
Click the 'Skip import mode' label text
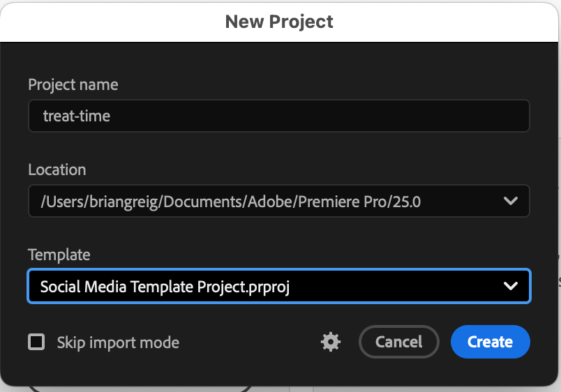(118, 342)
